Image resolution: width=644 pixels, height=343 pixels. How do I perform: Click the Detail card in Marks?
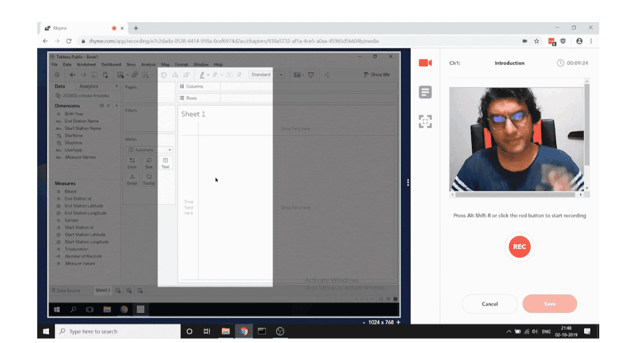(x=132, y=180)
